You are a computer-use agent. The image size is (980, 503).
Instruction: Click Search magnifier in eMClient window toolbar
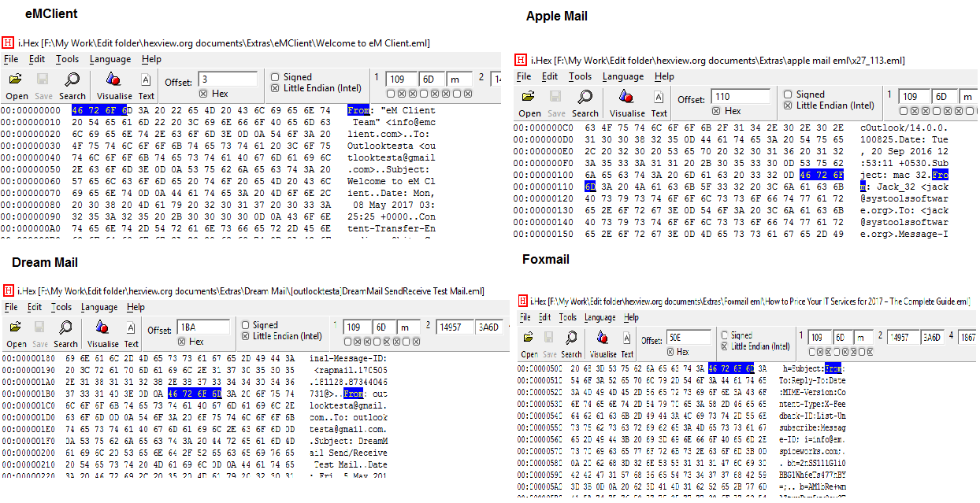point(72,79)
